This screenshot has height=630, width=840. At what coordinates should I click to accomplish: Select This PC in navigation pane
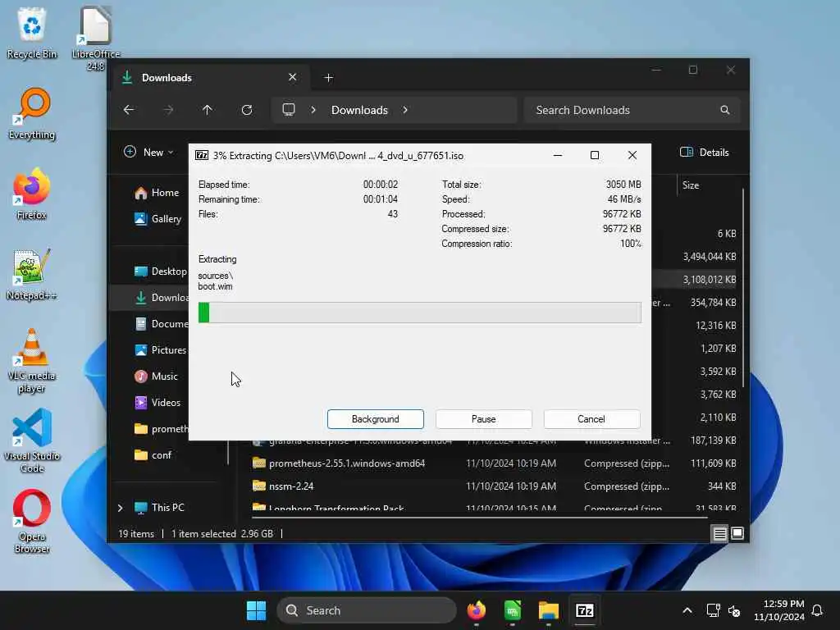click(x=159, y=507)
